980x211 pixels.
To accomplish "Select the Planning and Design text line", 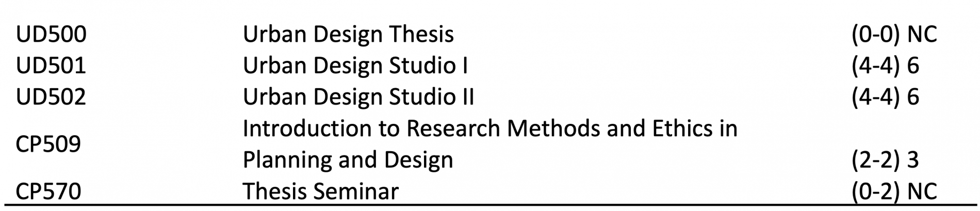I will click(x=348, y=160).
